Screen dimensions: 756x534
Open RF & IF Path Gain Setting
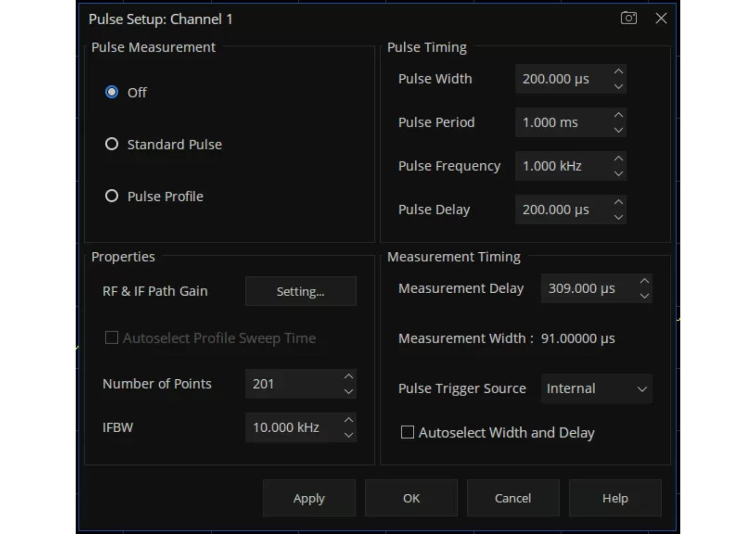tap(300, 291)
